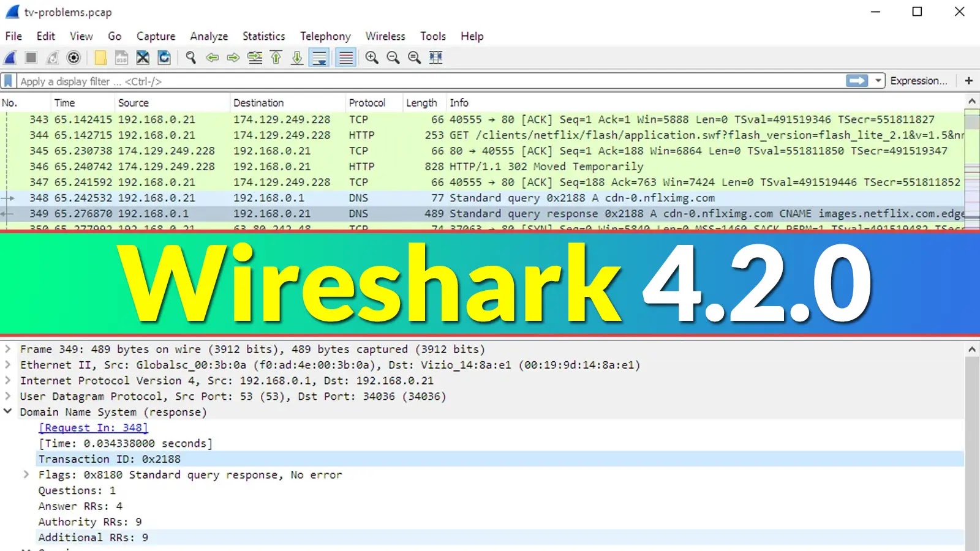Screen dimensions: 980x551
Task: Jump to the first packet
Action: [276, 58]
